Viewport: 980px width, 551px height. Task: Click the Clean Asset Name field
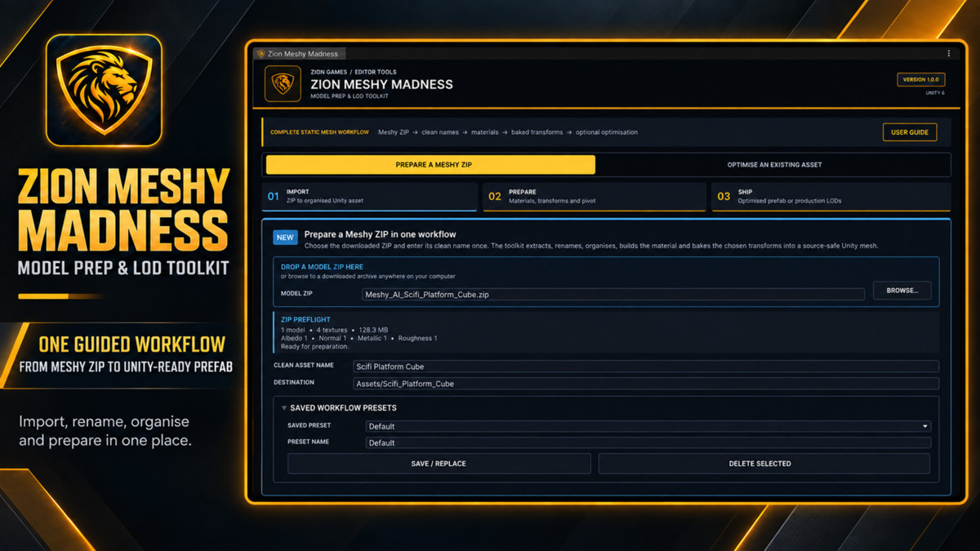tap(646, 367)
